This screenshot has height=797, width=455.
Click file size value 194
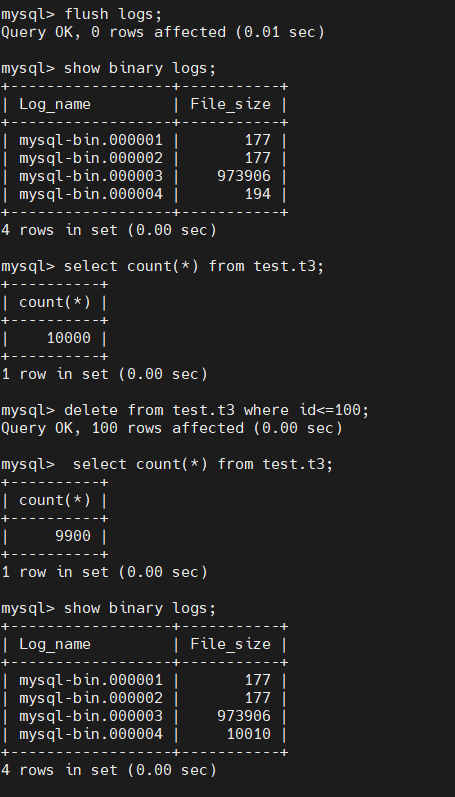tap(258, 194)
